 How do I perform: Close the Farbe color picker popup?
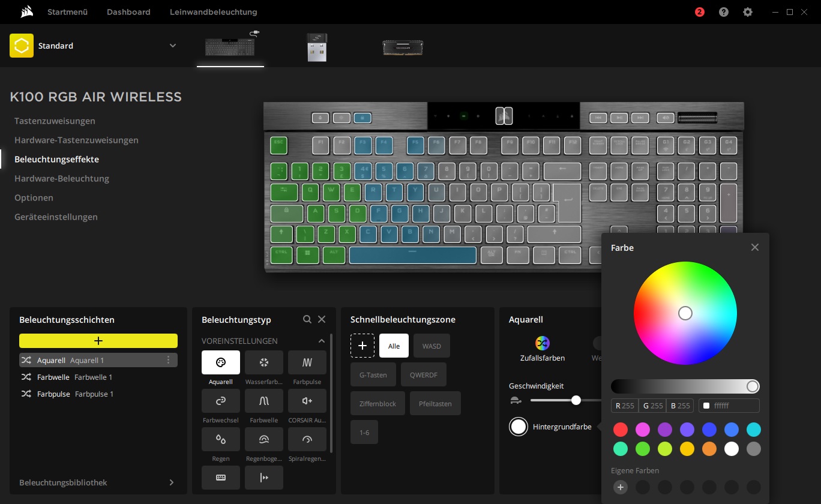point(755,247)
